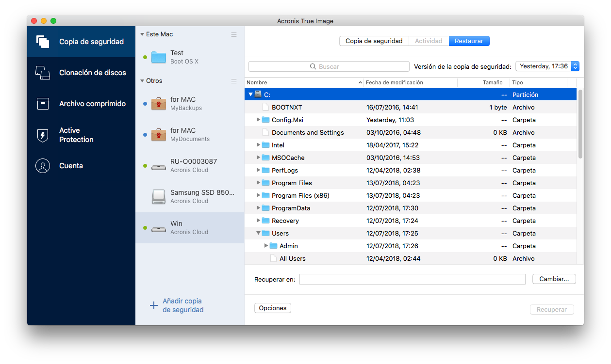Viewport: 611px width, 364px height.
Task: Click the Intel folder icon
Action: (265, 145)
